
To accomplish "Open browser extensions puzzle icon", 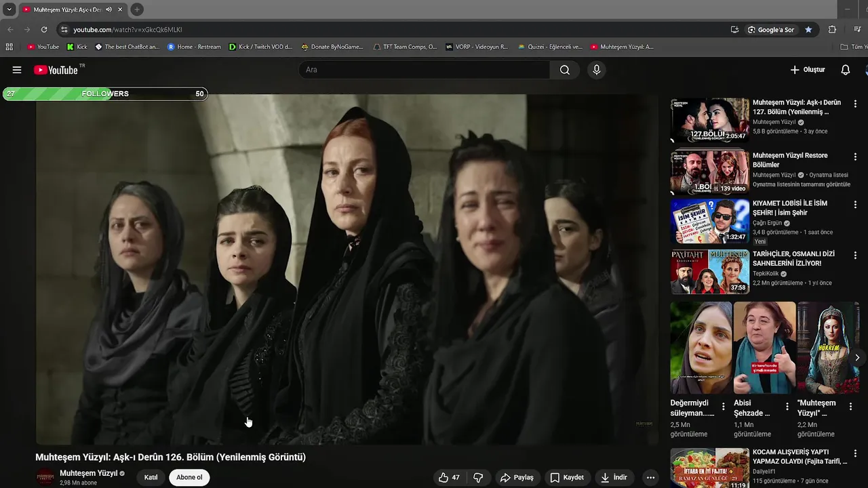I will click(832, 30).
